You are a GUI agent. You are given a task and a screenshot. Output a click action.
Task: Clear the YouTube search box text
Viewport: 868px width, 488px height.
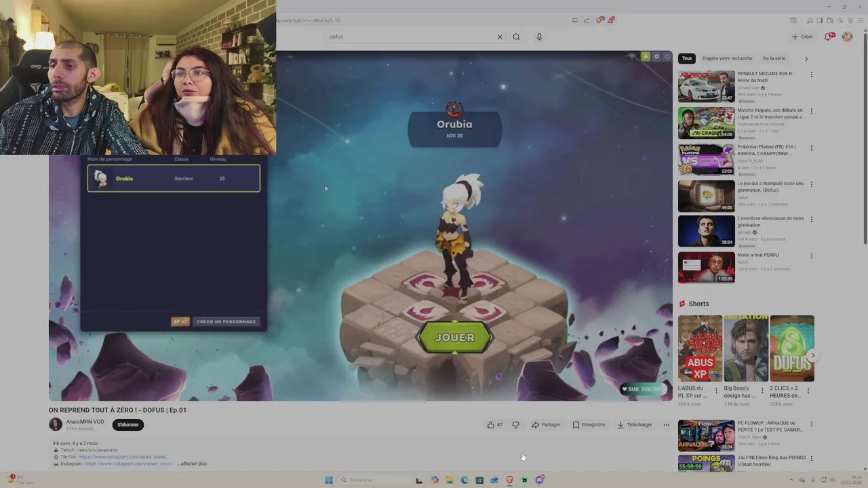(x=500, y=37)
